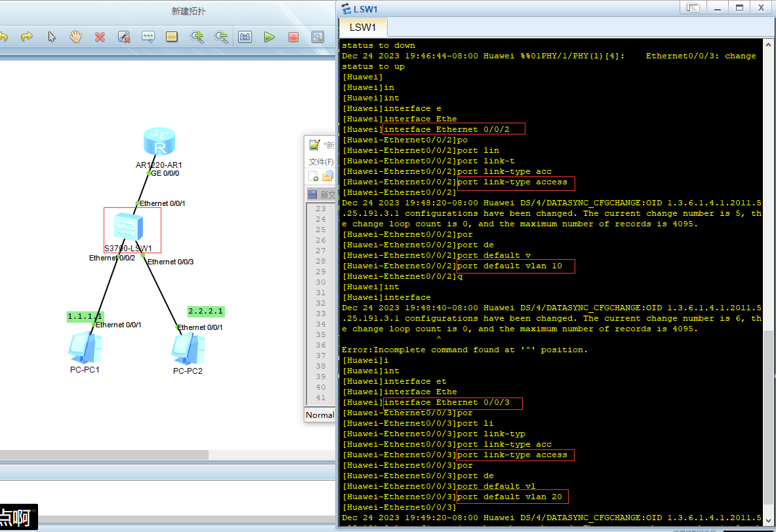Click the 新建拓扑 title text
This screenshot has height=532, width=776.
[x=188, y=11]
